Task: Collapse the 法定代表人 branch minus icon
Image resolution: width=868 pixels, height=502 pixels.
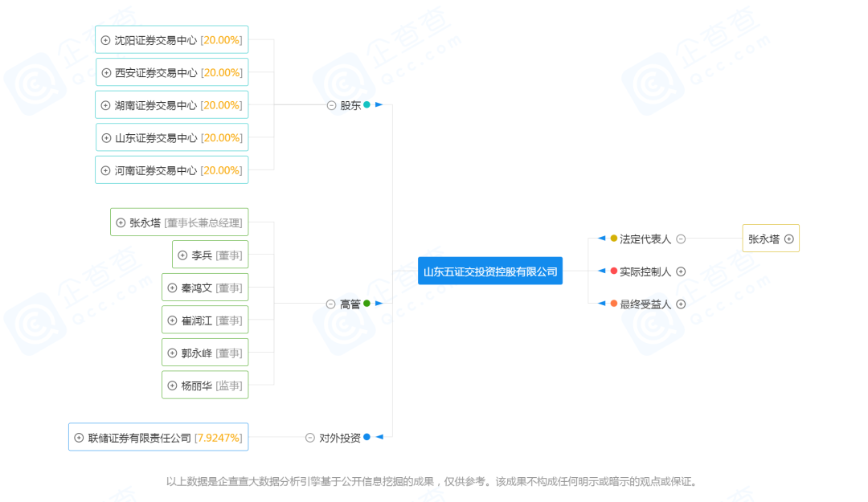Action: (x=681, y=239)
